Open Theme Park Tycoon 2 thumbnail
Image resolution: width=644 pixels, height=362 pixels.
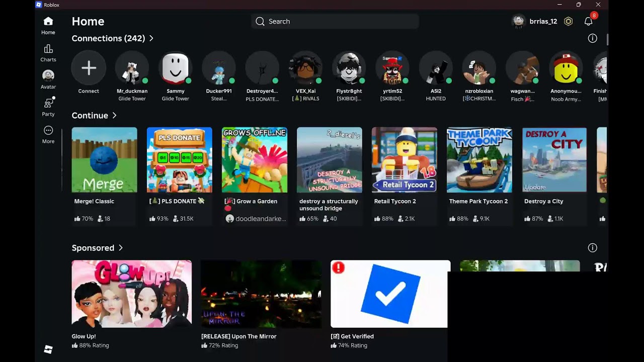(479, 160)
